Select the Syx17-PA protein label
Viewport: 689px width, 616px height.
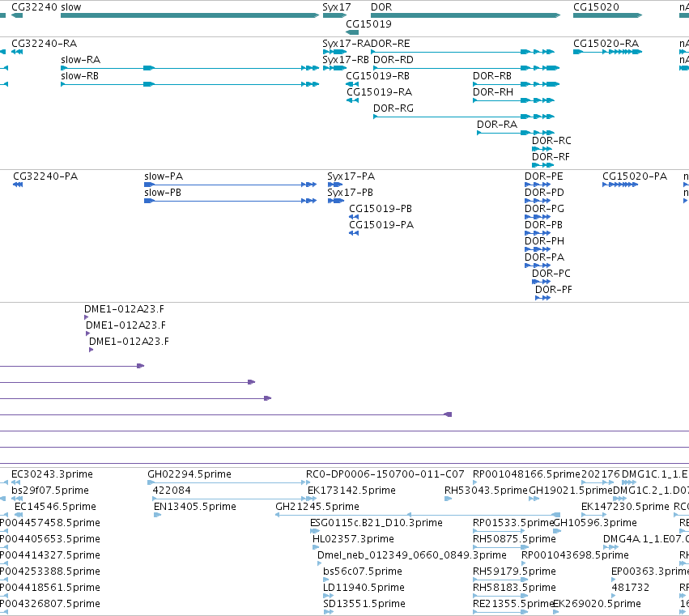[x=351, y=176]
